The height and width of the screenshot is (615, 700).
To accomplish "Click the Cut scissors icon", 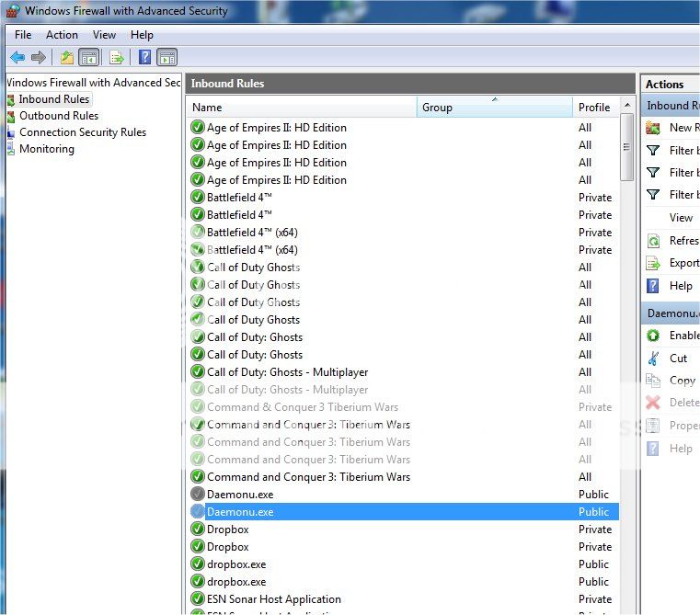I will tap(653, 358).
